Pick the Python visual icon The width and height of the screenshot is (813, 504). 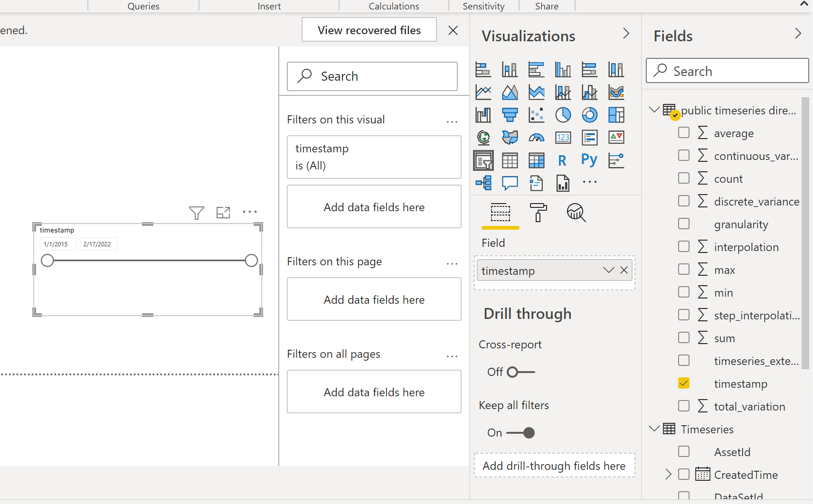coord(589,160)
